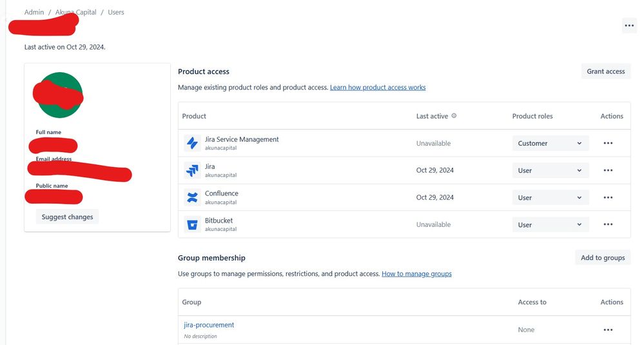Image resolution: width=644 pixels, height=345 pixels.
Task: Click the Confluence product name
Action: coord(221,193)
